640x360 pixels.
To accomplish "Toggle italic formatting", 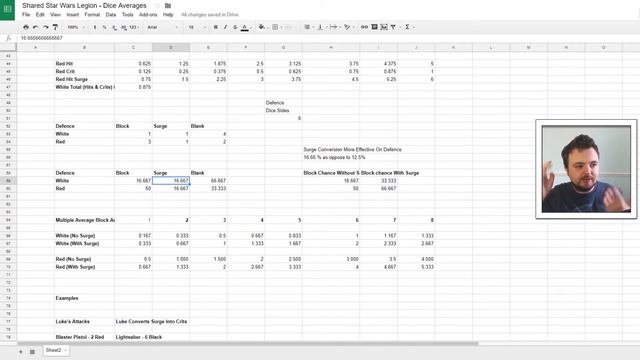I will tap(225, 27).
